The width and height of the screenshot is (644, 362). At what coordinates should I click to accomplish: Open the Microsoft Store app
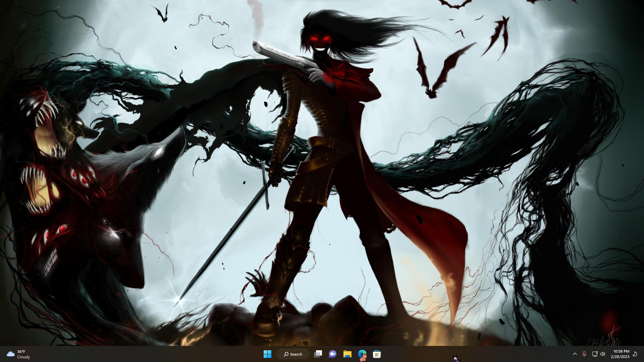point(377,354)
